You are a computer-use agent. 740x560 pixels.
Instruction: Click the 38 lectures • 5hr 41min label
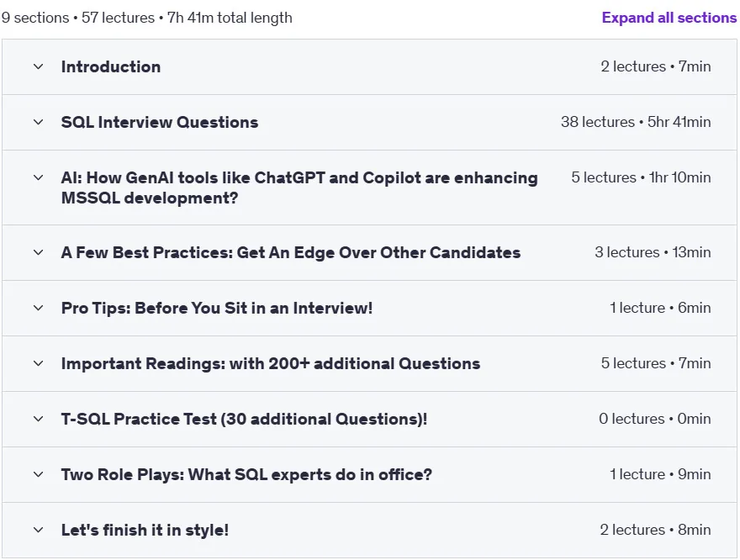coord(636,122)
